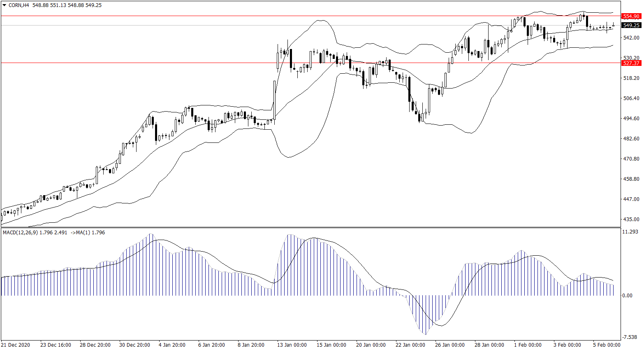
Task: Click the 11.293 MACD scale value
Action: (630, 232)
